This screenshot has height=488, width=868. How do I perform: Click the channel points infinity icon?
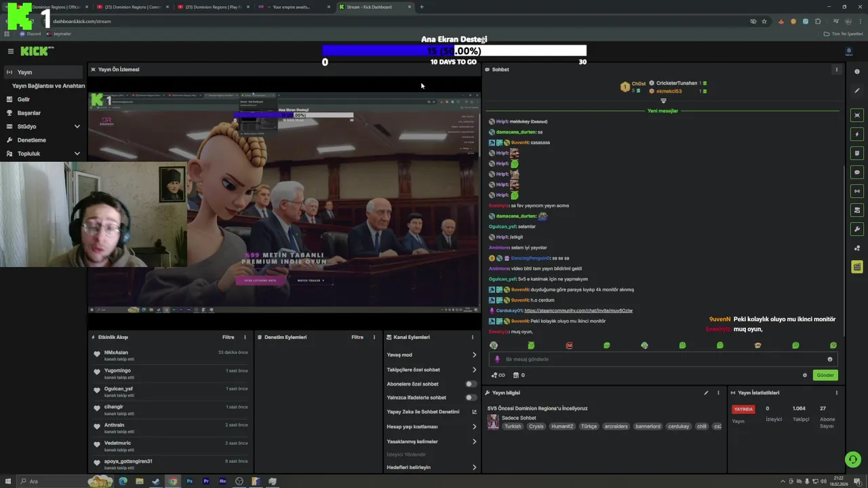pyautogui.click(x=498, y=375)
